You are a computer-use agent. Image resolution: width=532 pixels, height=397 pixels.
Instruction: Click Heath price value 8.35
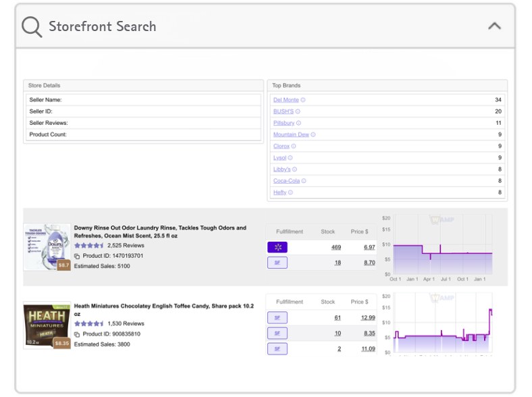[368, 333]
